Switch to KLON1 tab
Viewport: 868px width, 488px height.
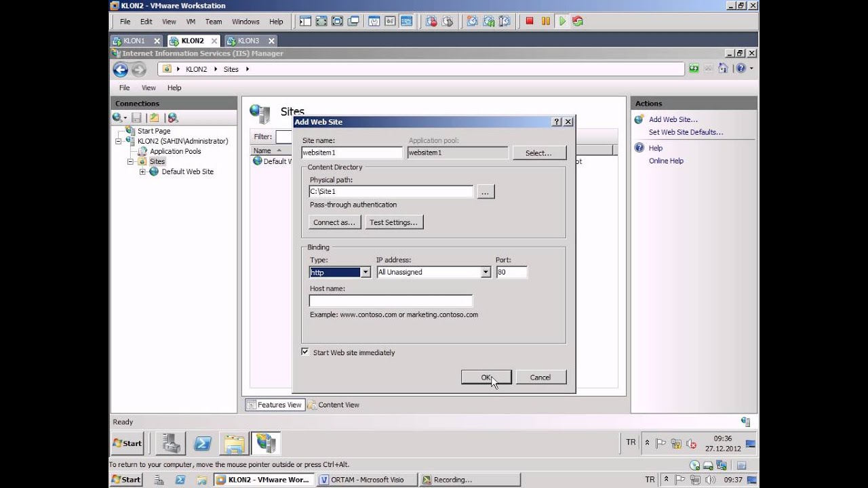[x=137, y=41]
